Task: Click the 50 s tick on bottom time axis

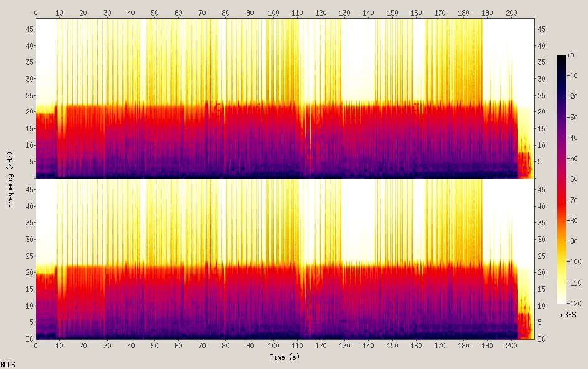Action: coord(154,345)
